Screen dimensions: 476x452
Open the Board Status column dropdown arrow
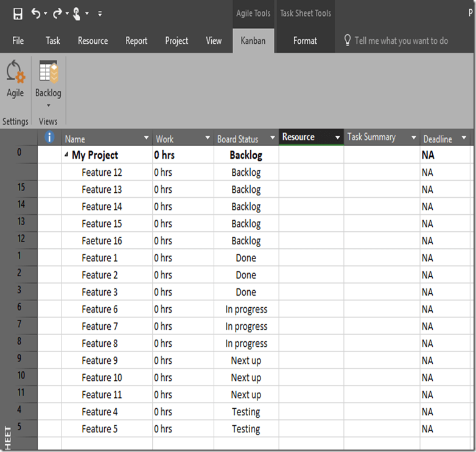pos(271,139)
